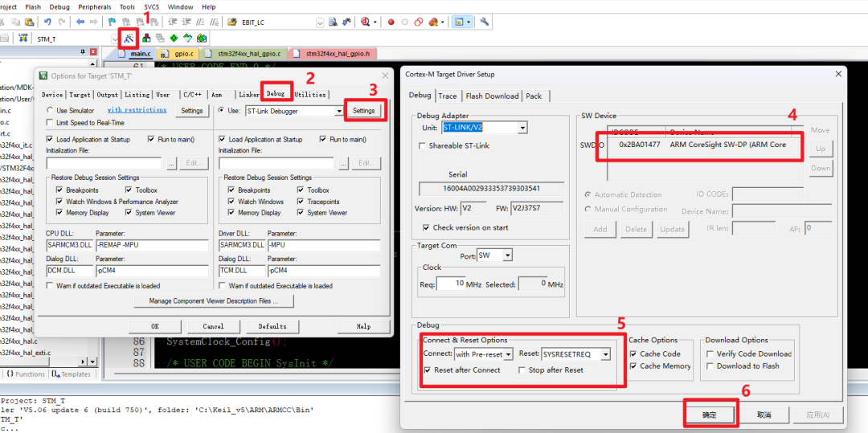Click the Undo arrow in toolbar
This screenshot has width=868, height=433.
coord(48,22)
